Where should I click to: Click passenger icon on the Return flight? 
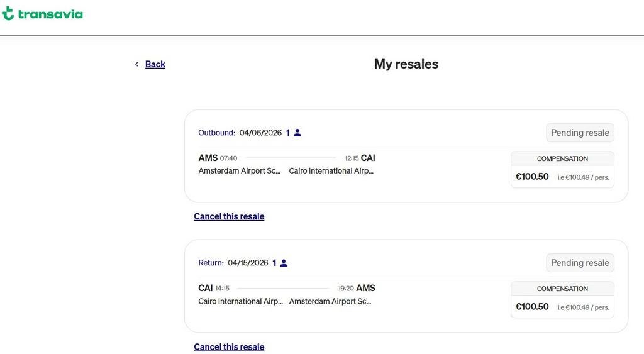point(284,263)
